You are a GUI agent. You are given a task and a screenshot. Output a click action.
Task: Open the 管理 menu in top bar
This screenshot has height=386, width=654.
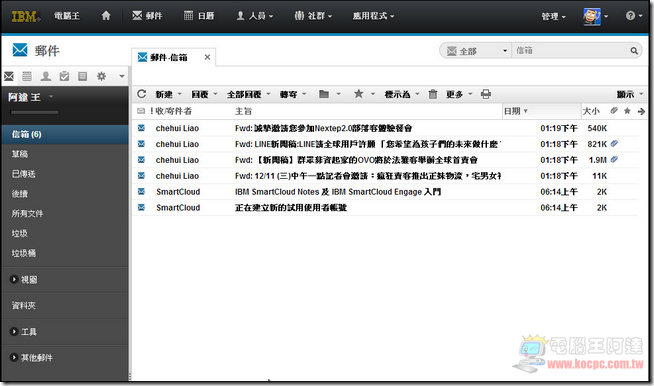[553, 16]
